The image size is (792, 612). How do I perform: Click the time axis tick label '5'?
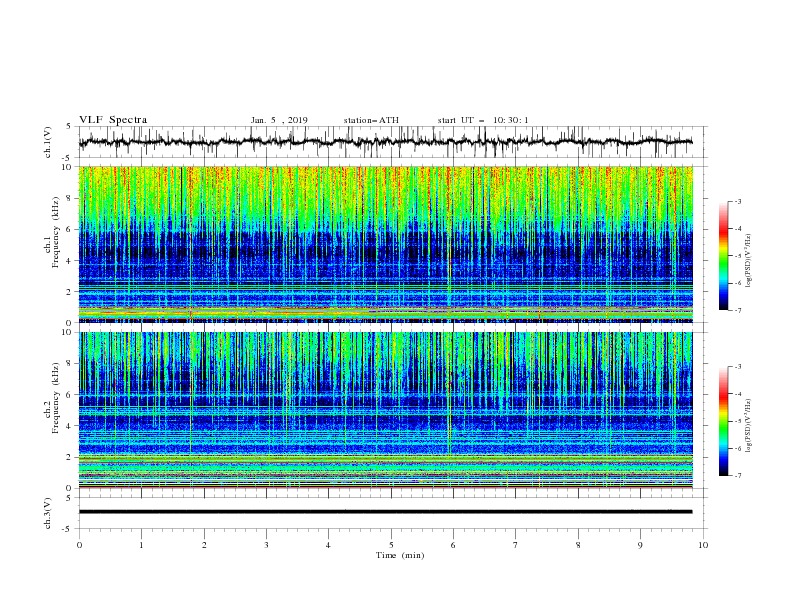click(x=391, y=545)
